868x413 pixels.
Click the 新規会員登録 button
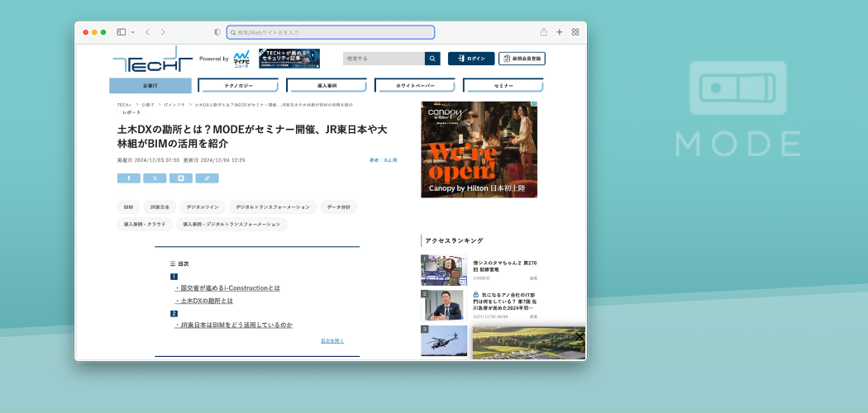[x=522, y=59]
